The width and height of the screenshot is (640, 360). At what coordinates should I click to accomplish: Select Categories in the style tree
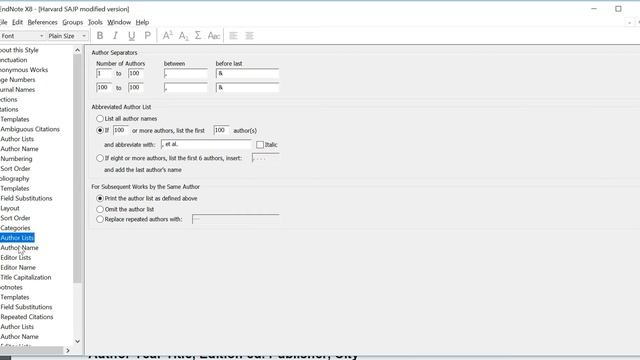pos(15,228)
